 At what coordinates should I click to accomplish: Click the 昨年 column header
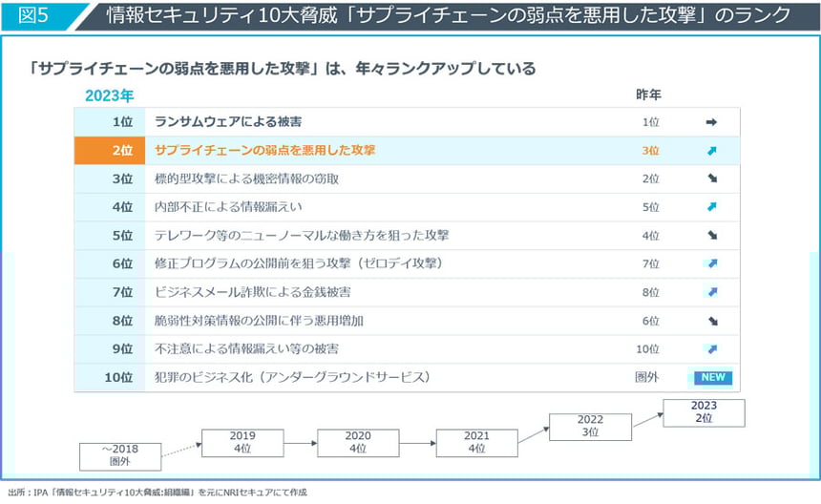click(648, 94)
